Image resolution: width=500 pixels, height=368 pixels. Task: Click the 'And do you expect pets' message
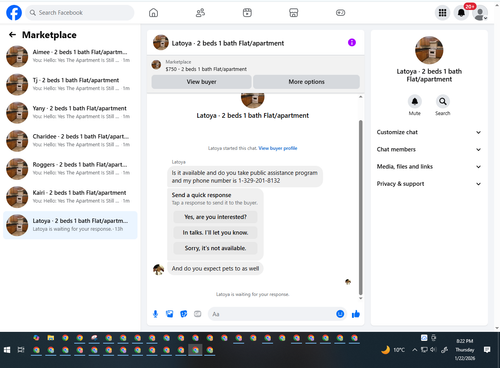[x=215, y=269]
